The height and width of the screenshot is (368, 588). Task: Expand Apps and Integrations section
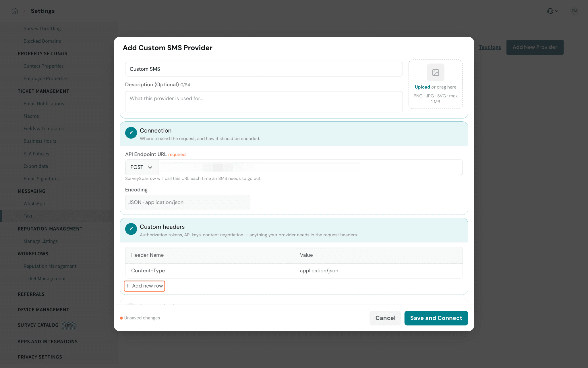point(48,342)
